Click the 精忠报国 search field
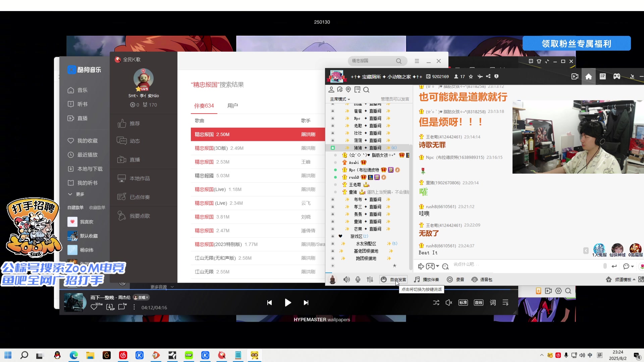This screenshot has width=644, height=362. 372,61
